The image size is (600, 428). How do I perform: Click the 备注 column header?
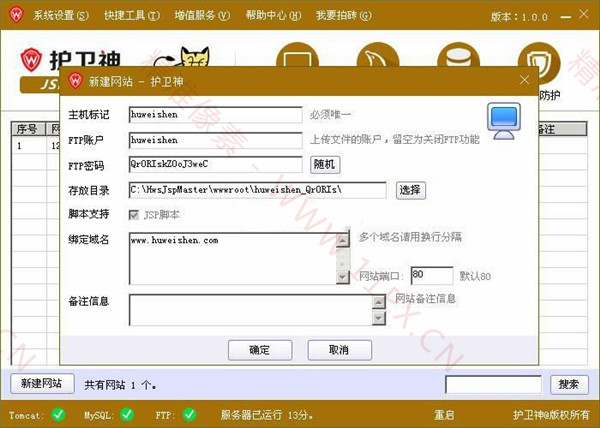[x=561, y=129]
